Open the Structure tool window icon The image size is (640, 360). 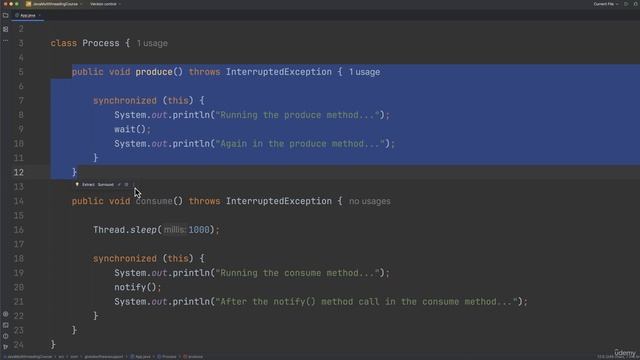click(x=6, y=29)
